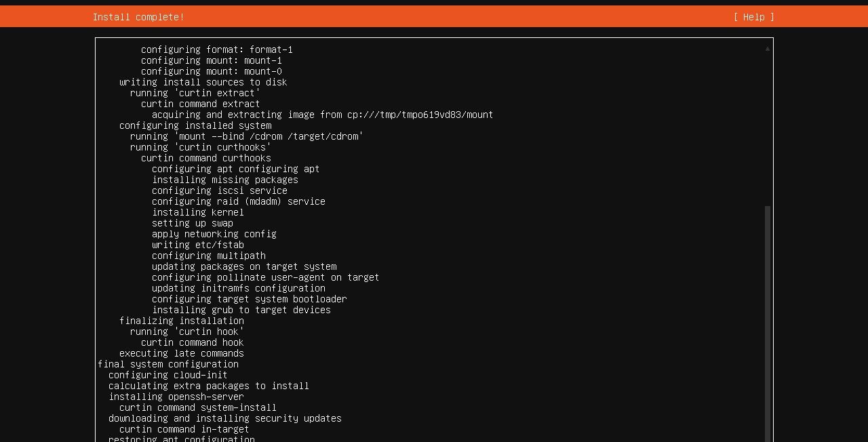Select the 'writing etc/fstab' log line

pyautogui.click(x=197, y=245)
